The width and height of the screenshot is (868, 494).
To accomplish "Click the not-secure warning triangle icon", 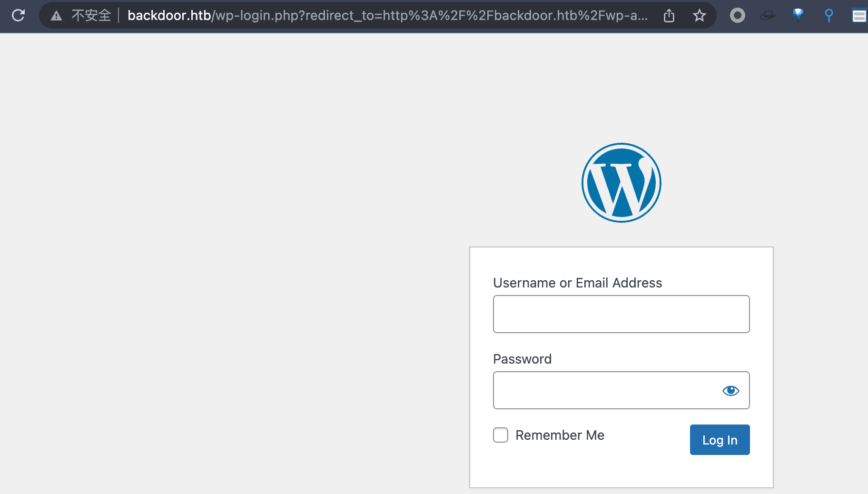I will coord(57,16).
